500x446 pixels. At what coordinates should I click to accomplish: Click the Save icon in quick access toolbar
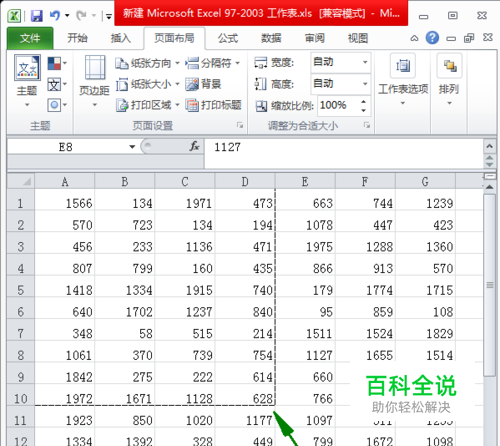[x=36, y=15]
